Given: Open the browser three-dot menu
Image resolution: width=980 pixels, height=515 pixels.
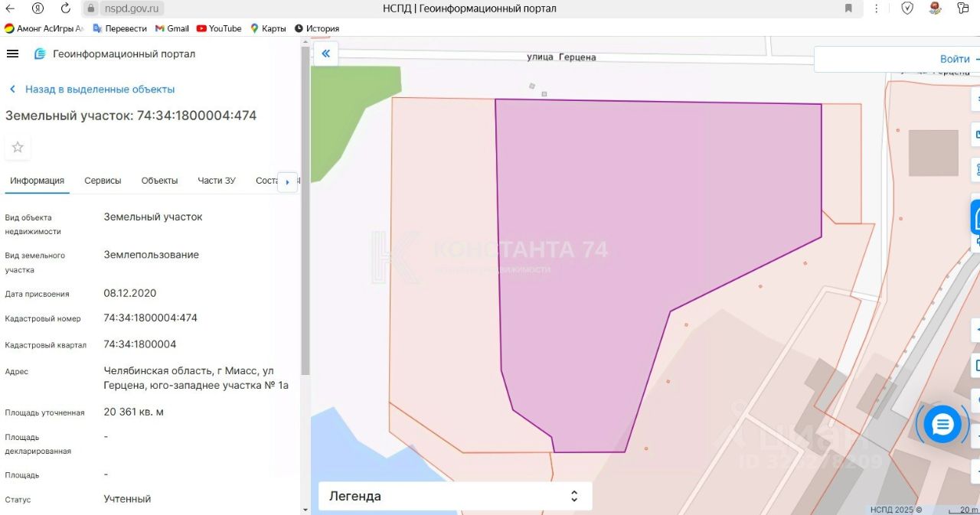Looking at the screenshot, I should [878, 8].
